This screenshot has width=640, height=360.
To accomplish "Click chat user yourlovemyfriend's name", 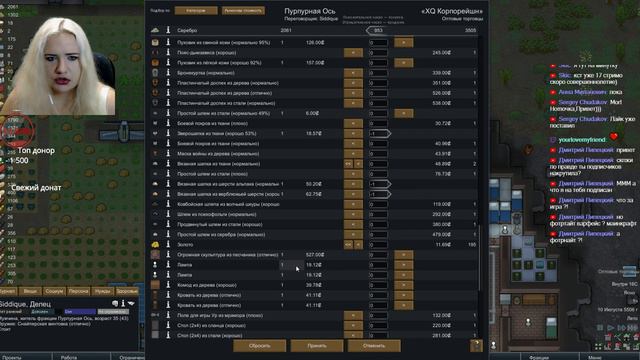I will [582, 140].
